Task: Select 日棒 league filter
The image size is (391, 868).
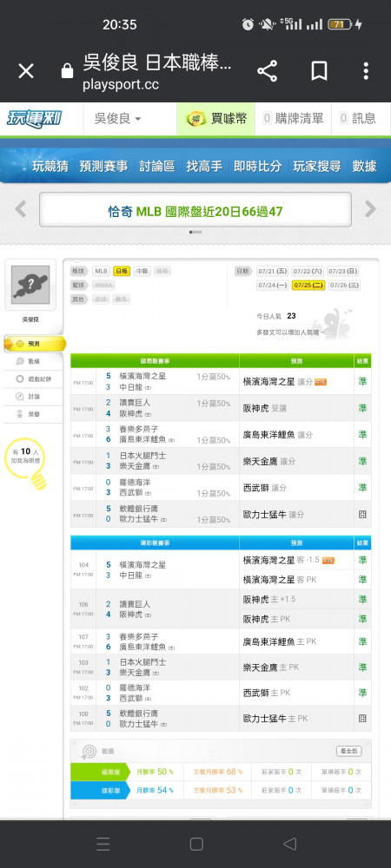Action: click(x=122, y=271)
